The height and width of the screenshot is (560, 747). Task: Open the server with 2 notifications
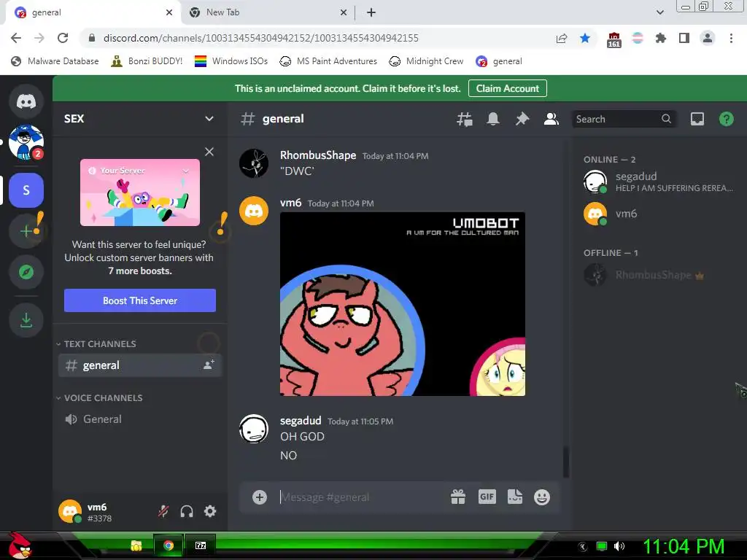coord(26,142)
